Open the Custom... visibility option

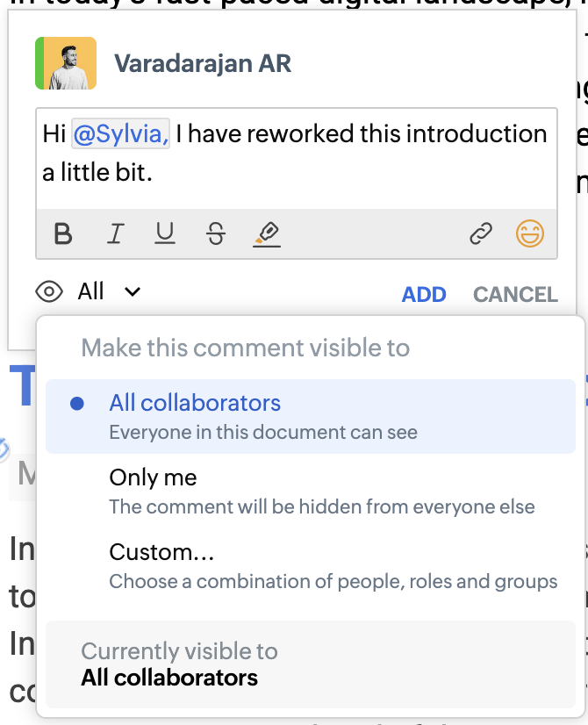[161, 553]
